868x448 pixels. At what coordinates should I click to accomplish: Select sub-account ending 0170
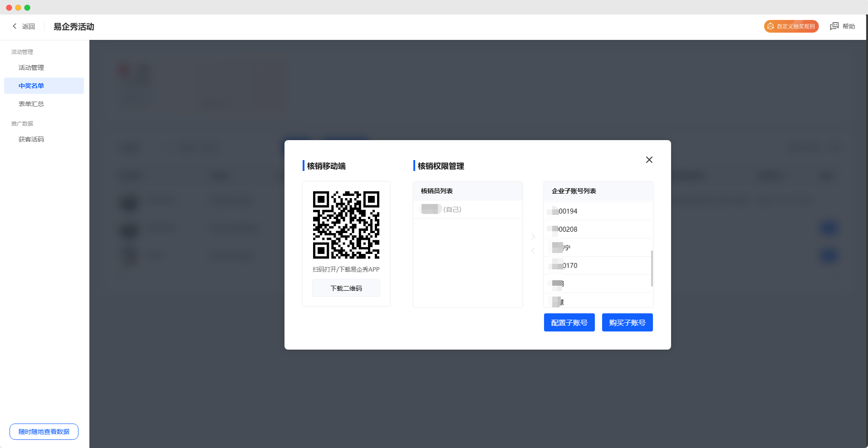(x=598, y=266)
